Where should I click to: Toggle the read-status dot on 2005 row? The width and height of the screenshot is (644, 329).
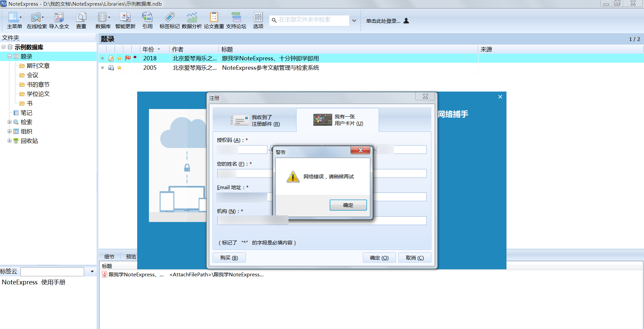click(x=103, y=68)
